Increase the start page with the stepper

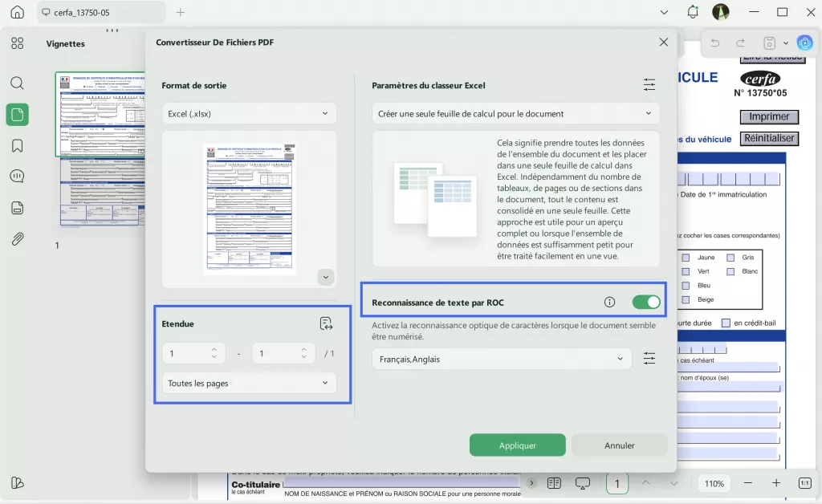pyautogui.click(x=214, y=349)
